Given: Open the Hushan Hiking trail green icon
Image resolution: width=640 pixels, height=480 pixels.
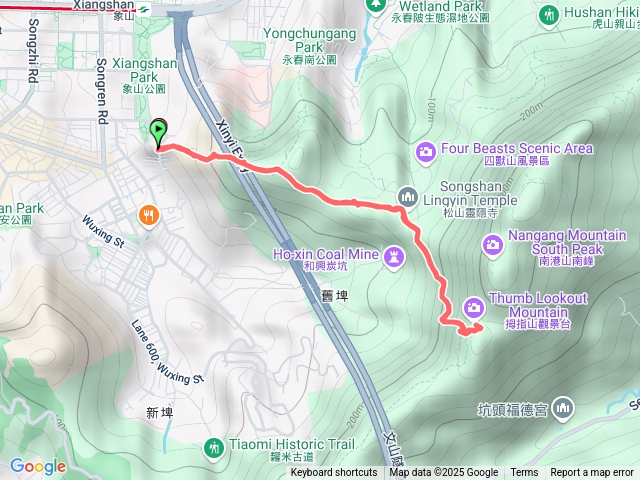Looking at the screenshot, I should point(549,16).
